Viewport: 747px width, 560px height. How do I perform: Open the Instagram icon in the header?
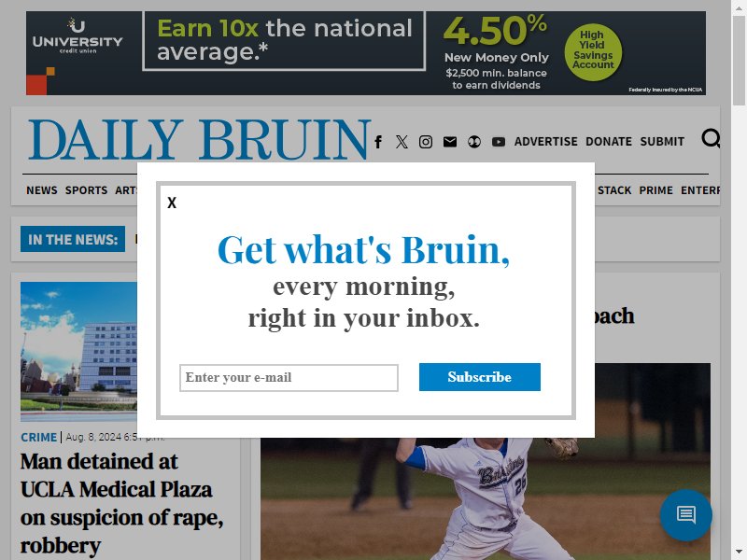426,142
